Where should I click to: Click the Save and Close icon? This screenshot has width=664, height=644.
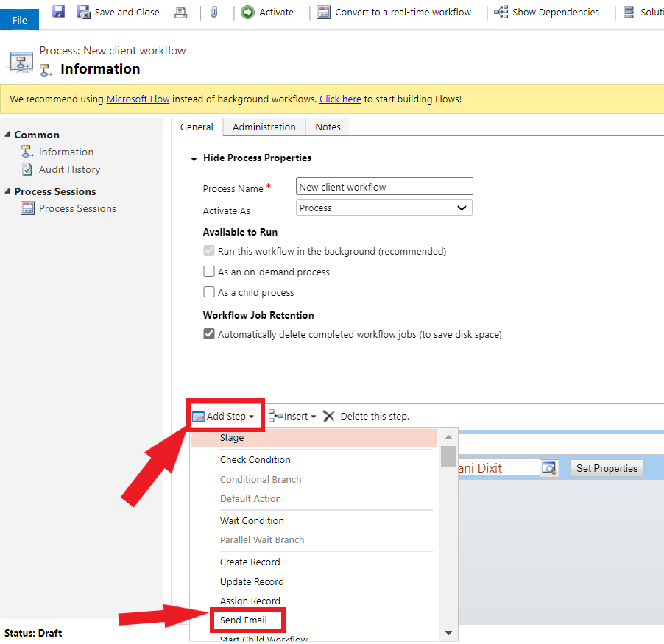84,12
